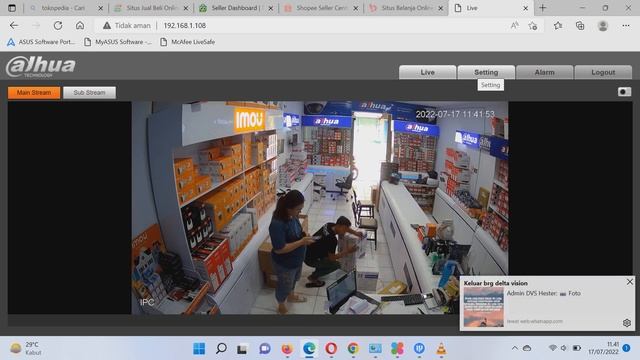Open Firefox from taskbar

287,349
